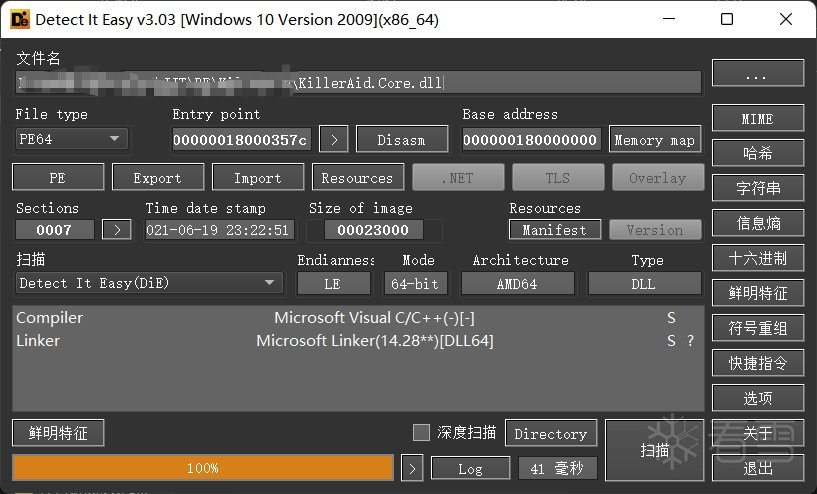This screenshot has width=817, height=494.
Task: Click the Entry point address field
Action: tap(242, 140)
